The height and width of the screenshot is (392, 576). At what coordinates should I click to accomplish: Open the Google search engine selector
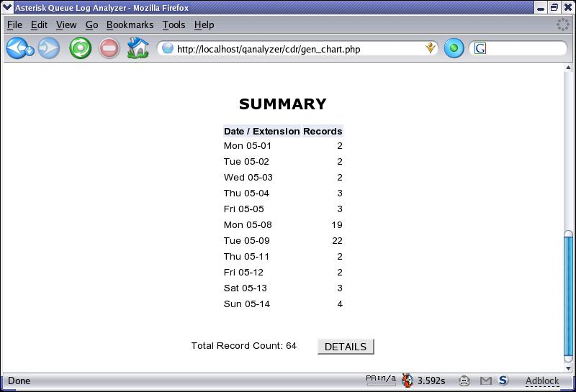click(x=480, y=48)
